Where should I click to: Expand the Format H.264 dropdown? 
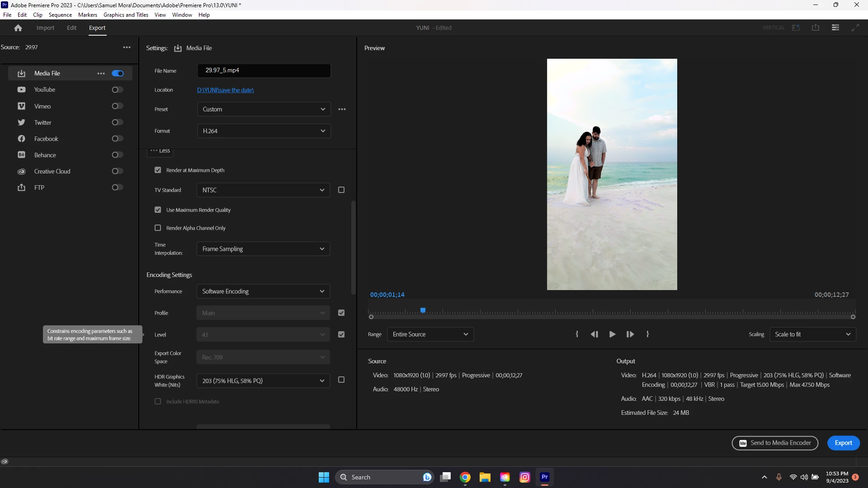click(x=264, y=131)
